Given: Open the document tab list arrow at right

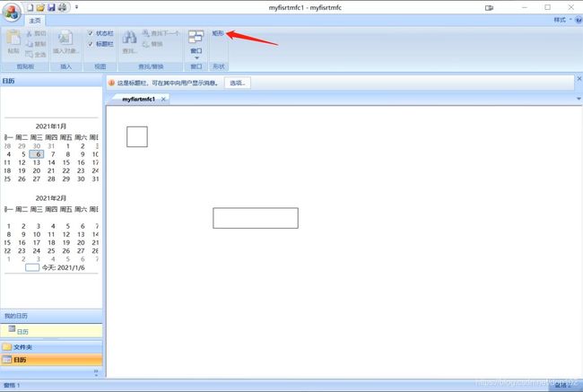Looking at the screenshot, I should tap(579, 99).
